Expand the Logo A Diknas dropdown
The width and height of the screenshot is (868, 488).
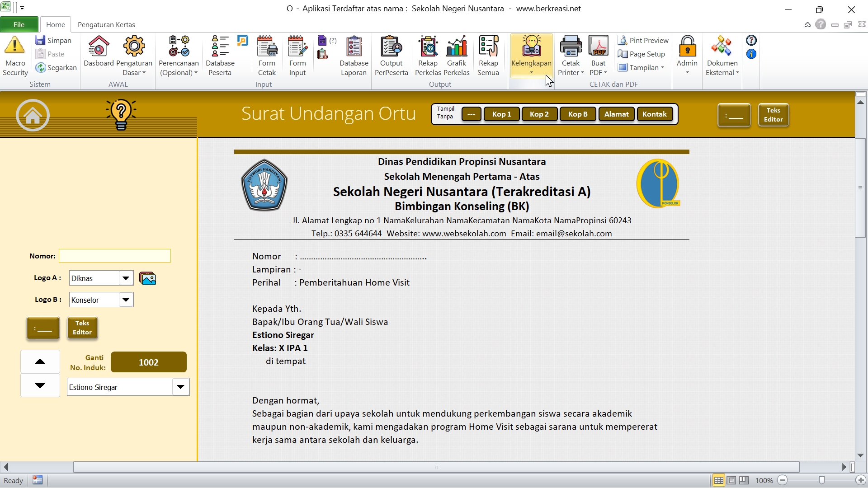point(126,278)
